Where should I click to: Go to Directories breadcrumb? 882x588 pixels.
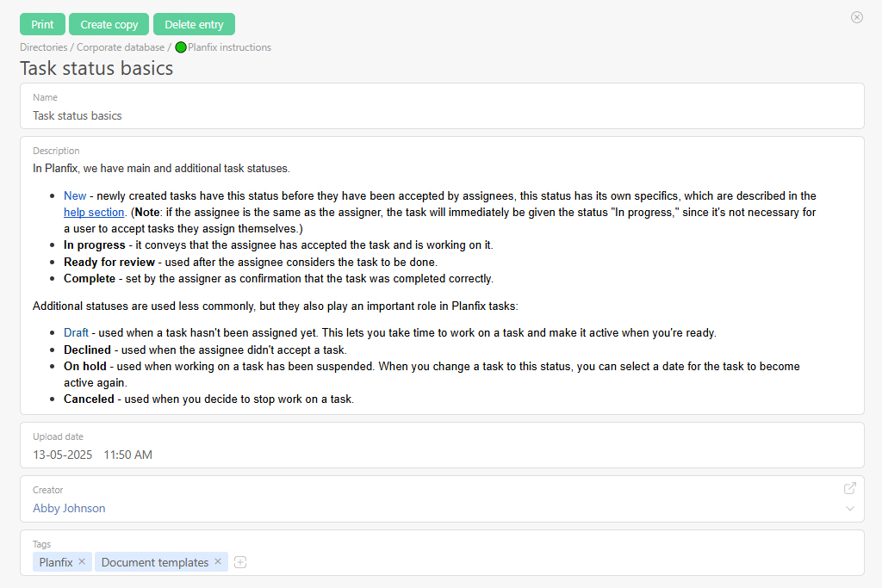pyautogui.click(x=43, y=47)
